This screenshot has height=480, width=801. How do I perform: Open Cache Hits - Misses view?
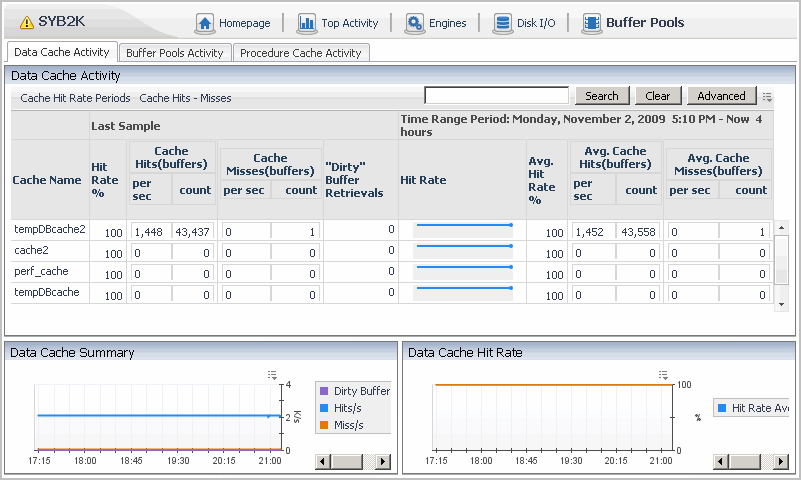[185, 98]
